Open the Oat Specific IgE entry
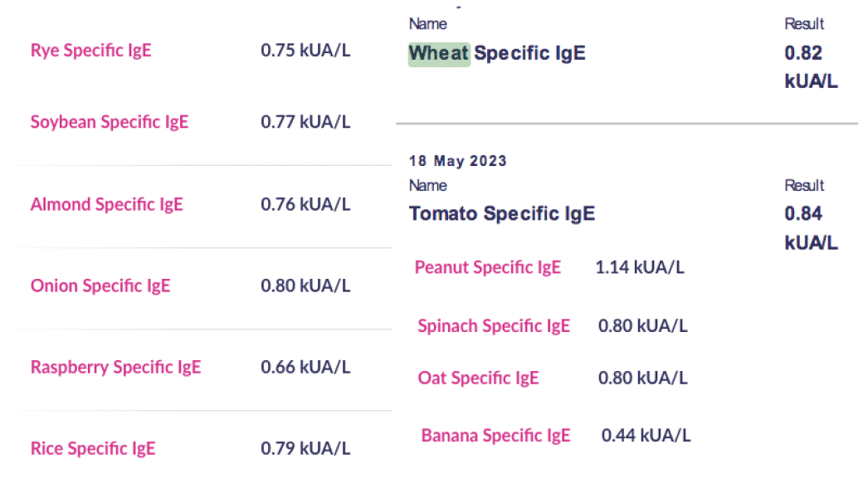 click(x=478, y=378)
